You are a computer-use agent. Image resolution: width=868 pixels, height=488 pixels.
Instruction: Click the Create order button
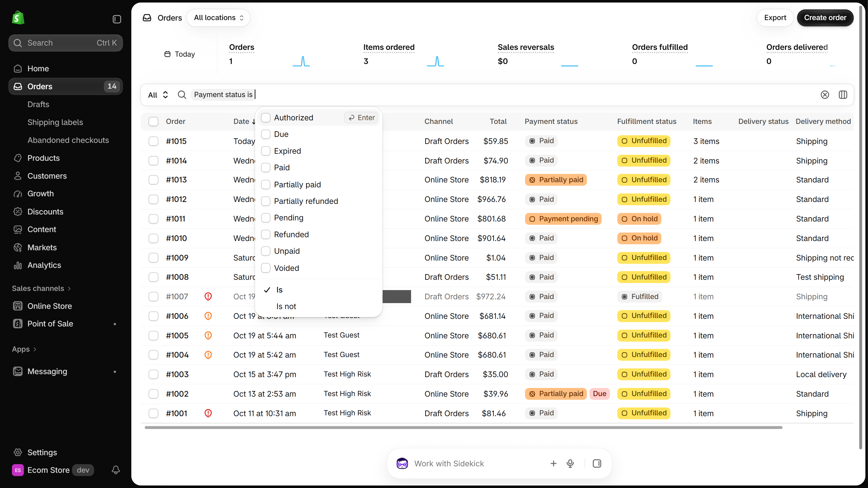tap(825, 18)
